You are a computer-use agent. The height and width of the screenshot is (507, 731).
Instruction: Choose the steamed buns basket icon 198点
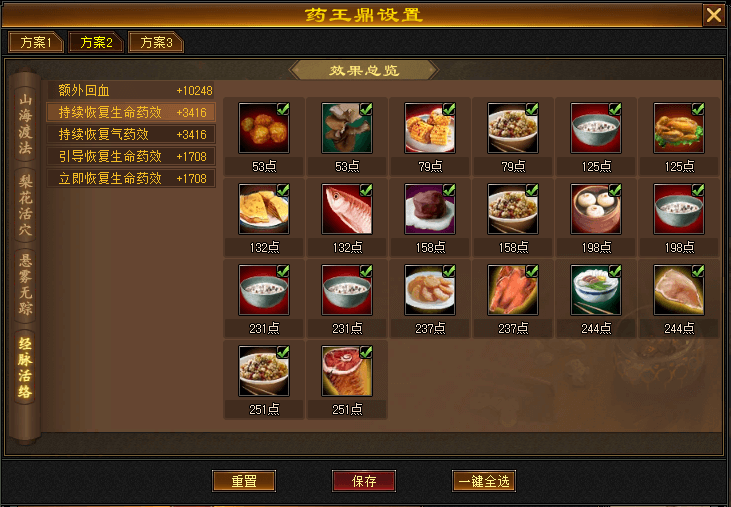click(x=596, y=209)
